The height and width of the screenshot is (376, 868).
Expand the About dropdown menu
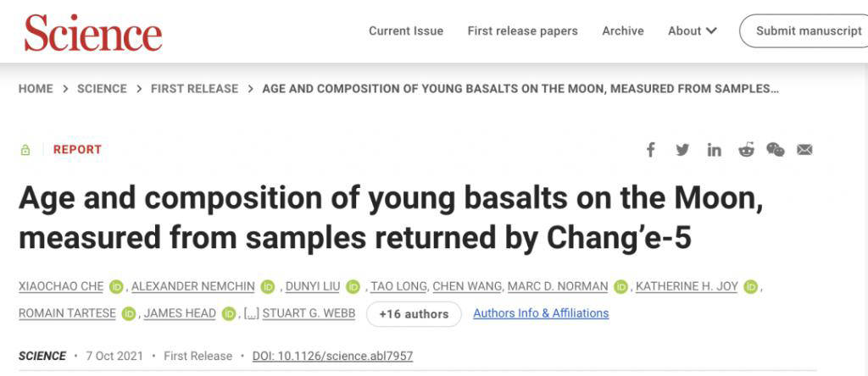[x=692, y=30]
